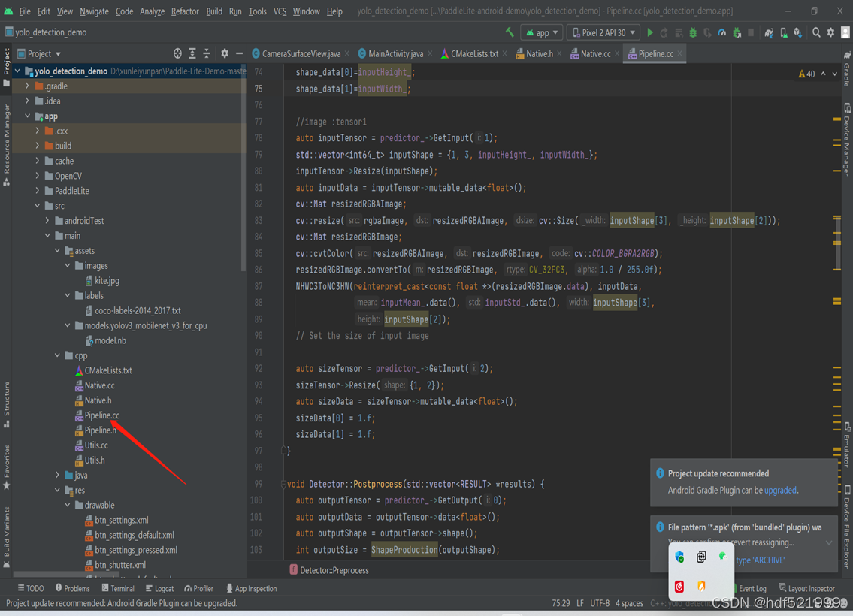Open Resource Manager side tab
Image resolution: width=853 pixels, height=616 pixels.
7,144
